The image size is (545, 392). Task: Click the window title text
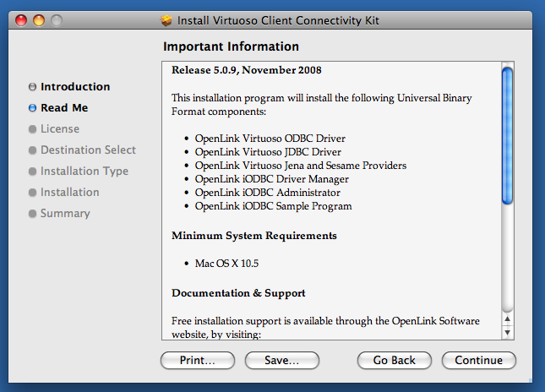coord(278,20)
